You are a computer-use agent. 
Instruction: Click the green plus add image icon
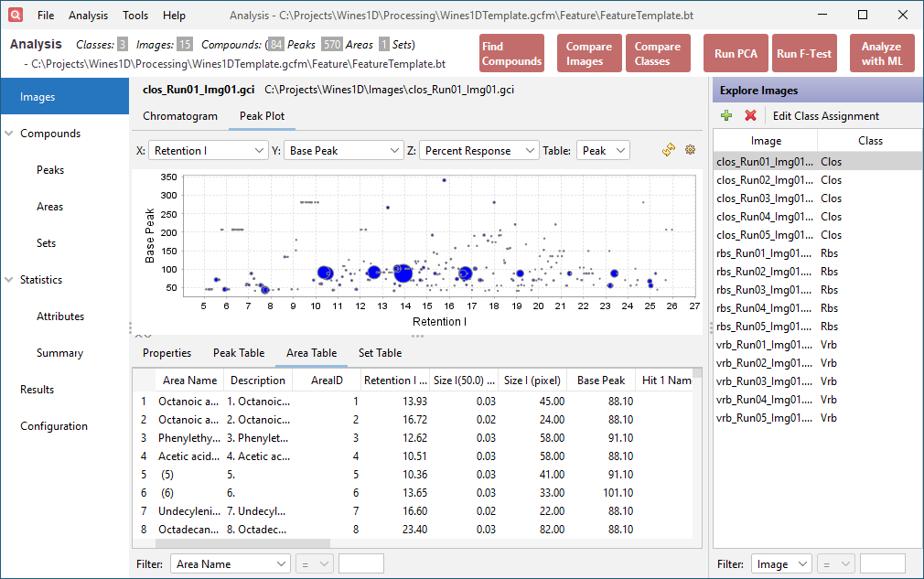(x=726, y=116)
